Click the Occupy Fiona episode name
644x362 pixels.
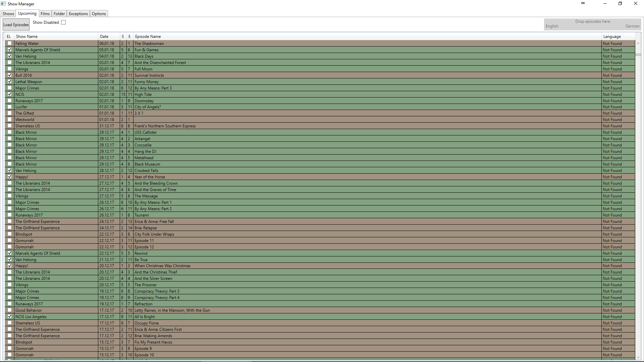pyautogui.click(x=147, y=323)
